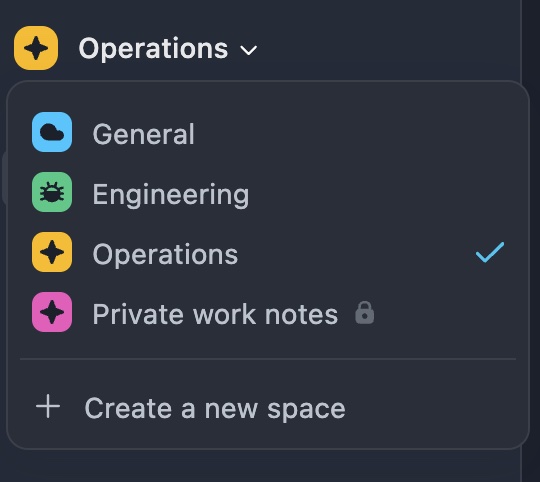Click the green bug icon for Engineering
This screenshot has width=540, height=482.
point(52,192)
